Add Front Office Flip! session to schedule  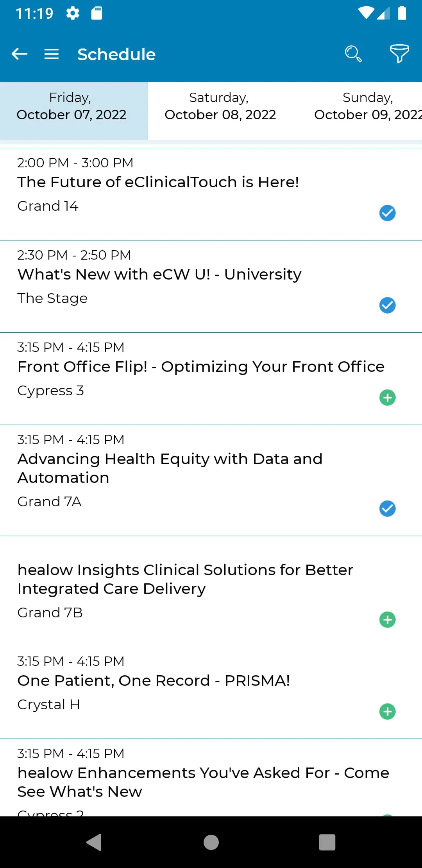(x=387, y=398)
